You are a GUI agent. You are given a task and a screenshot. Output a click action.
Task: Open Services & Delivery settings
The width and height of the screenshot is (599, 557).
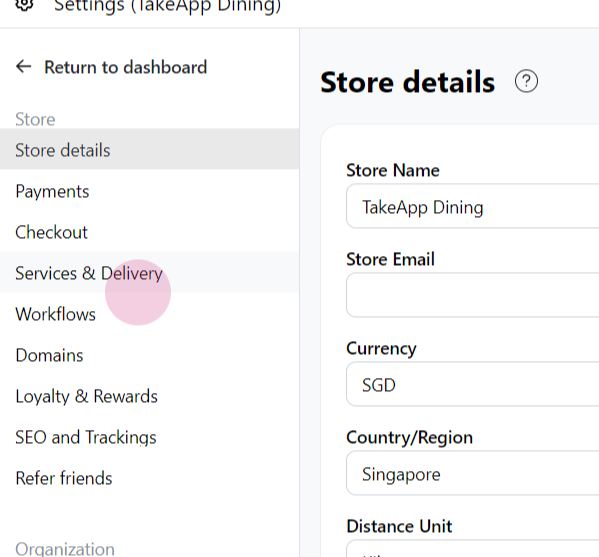(x=149, y=272)
